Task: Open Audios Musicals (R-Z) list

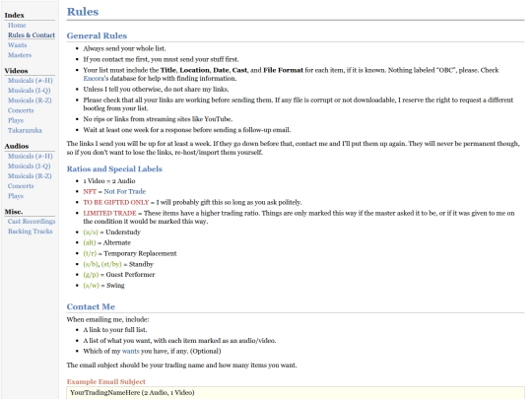Action: click(30, 176)
